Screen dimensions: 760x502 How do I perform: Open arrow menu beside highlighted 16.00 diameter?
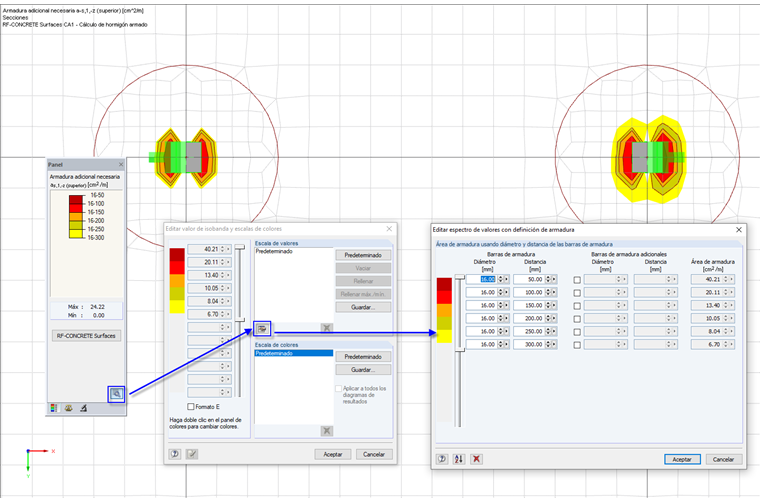507,279
